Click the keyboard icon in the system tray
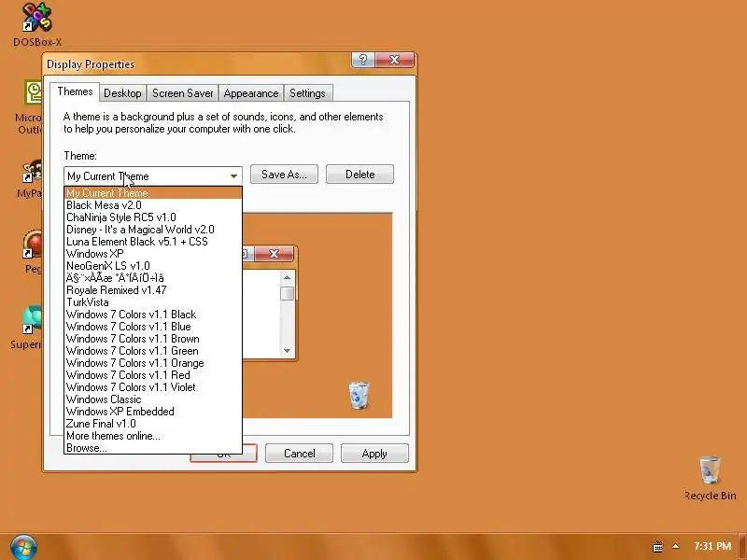The height and width of the screenshot is (560, 747). pos(657,547)
